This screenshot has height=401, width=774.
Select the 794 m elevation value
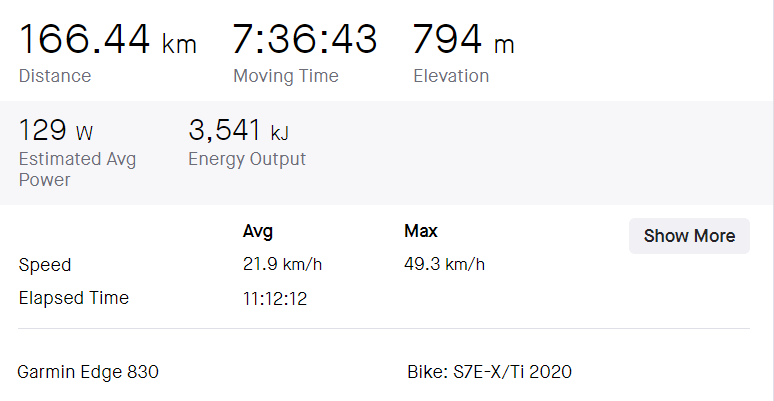[x=464, y=39]
